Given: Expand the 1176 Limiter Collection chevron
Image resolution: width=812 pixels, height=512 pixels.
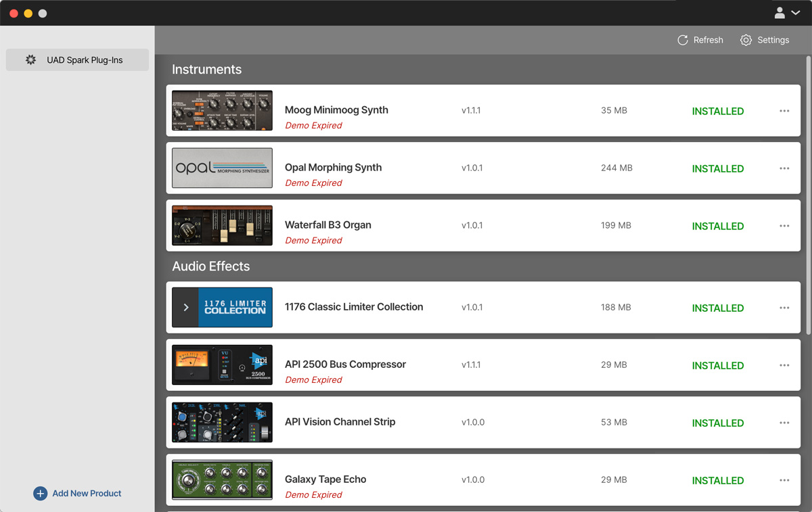Looking at the screenshot, I should [186, 307].
